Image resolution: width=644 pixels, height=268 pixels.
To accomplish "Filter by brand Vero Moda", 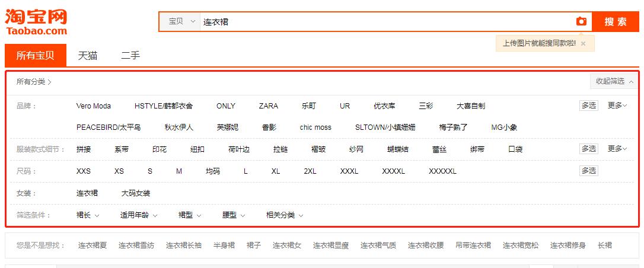I will 94,106.
